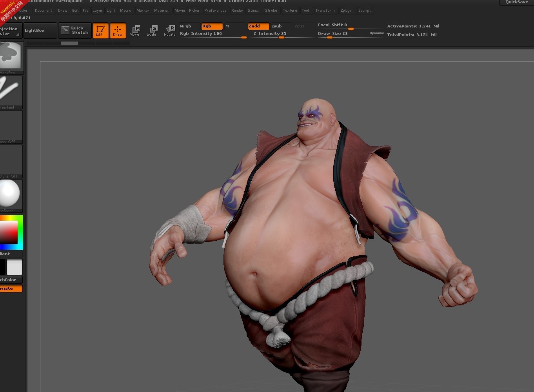The width and height of the screenshot is (534, 392).
Task: Click the highlighted shelf scroll indicator
Action: [69, 43]
